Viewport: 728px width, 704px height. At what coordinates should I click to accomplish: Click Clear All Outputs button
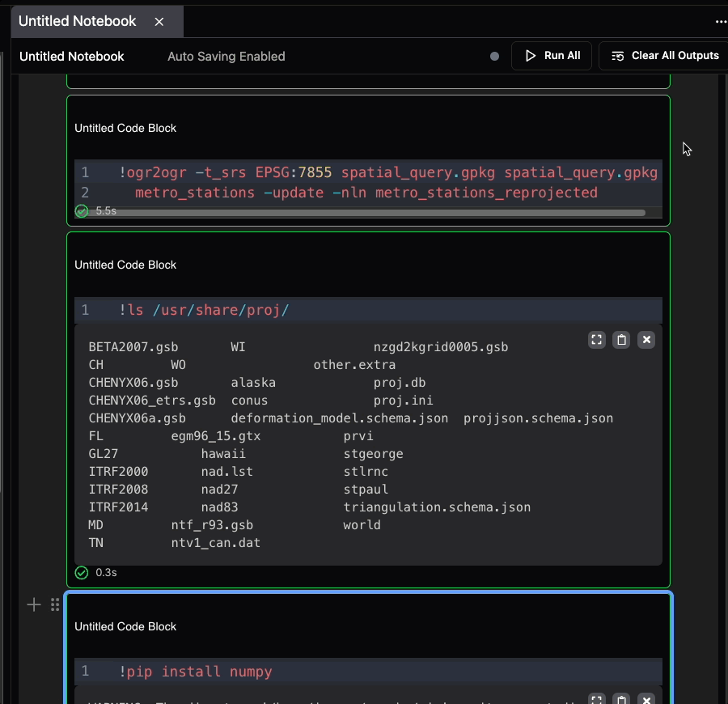coord(664,56)
